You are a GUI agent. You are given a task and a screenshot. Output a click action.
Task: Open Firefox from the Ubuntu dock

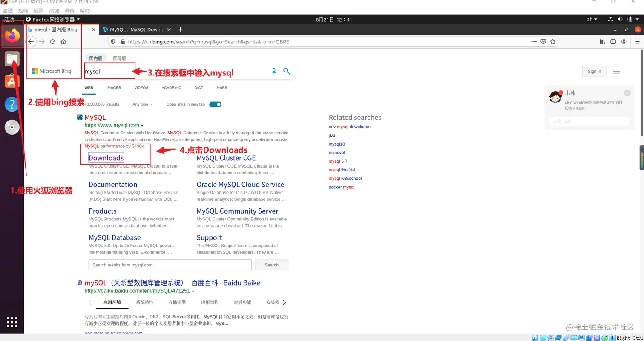[x=12, y=35]
